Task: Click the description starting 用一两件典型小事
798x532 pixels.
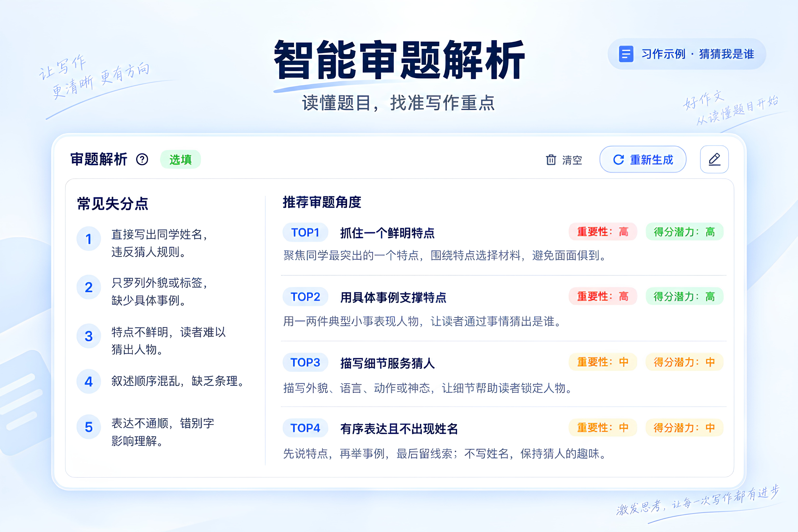Action: pyautogui.click(x=422, y=321)
